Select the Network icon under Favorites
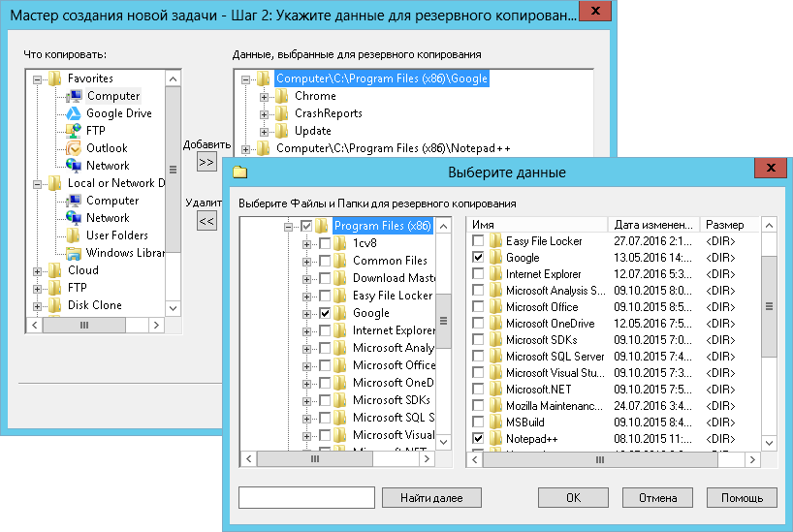 [74, 166]
